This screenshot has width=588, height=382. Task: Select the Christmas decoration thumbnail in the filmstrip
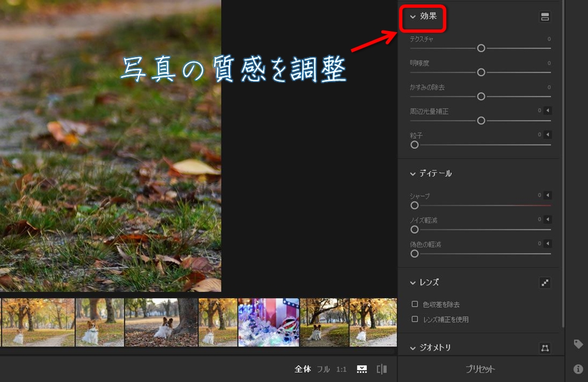(268, 323)
